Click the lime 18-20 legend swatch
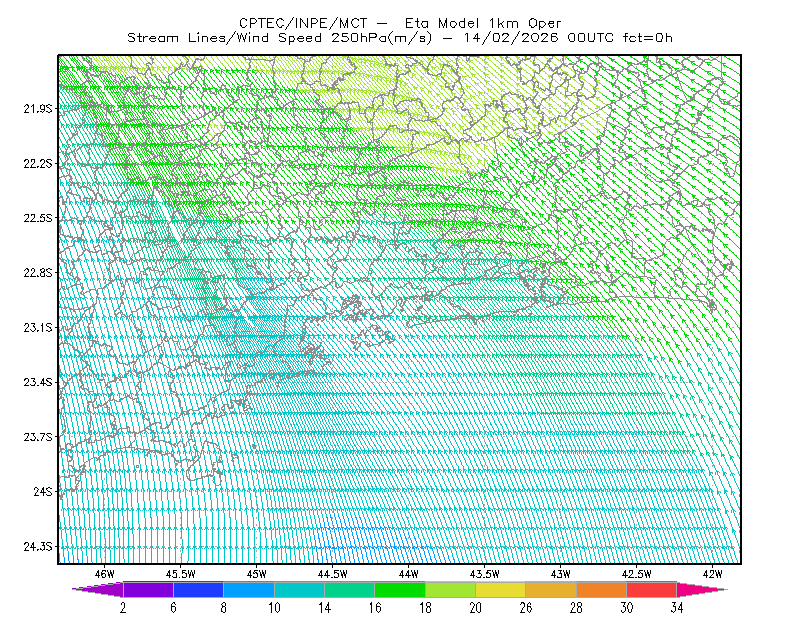Image resolution: width=800 pixels, height=618 pixels. pos(451,589)
